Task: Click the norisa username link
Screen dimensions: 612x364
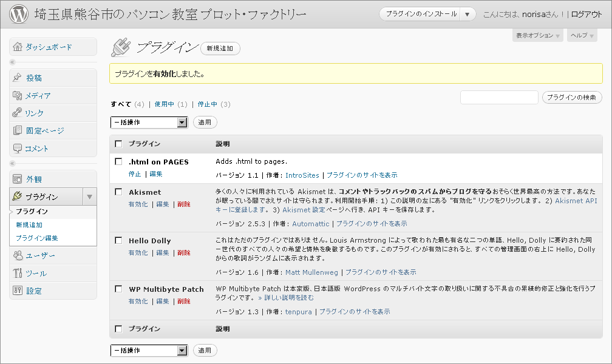Action: [534, 15]
